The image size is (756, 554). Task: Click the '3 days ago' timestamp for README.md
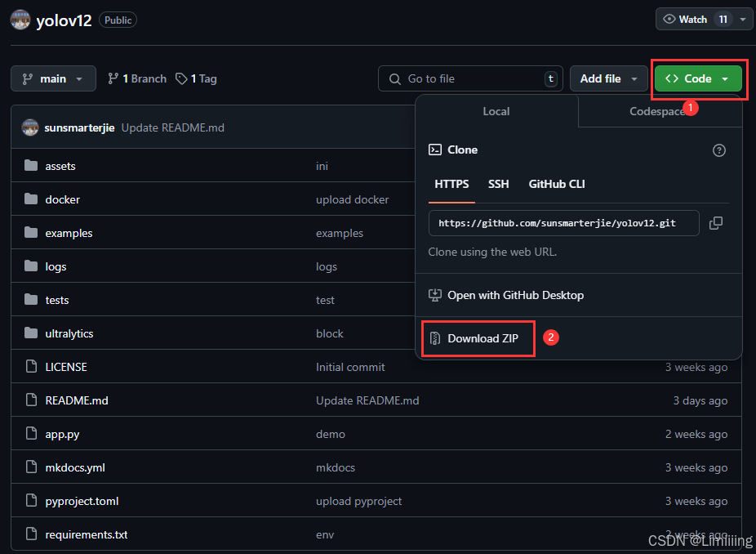click(x=700, y=400)
